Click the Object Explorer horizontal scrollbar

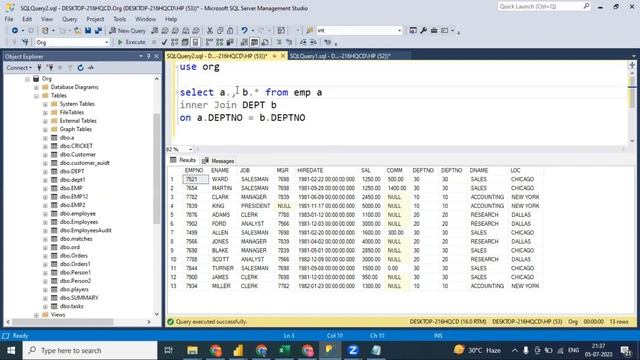tap(63, 322)
